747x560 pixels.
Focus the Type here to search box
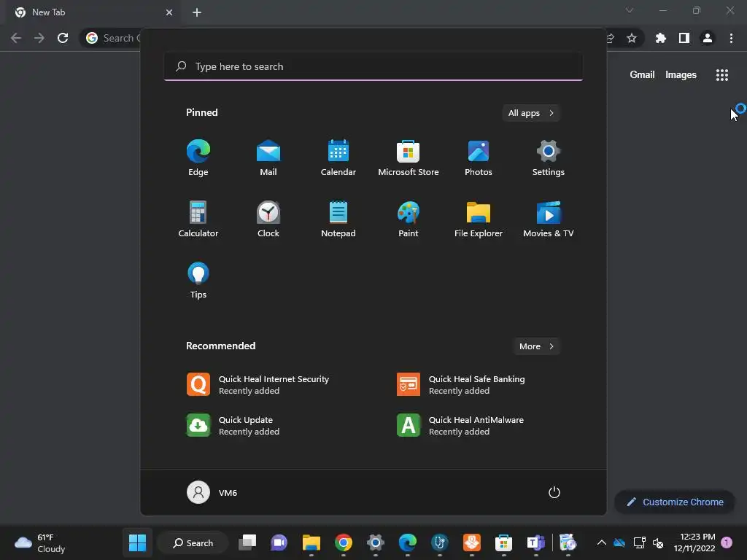[x=373, y=66]
